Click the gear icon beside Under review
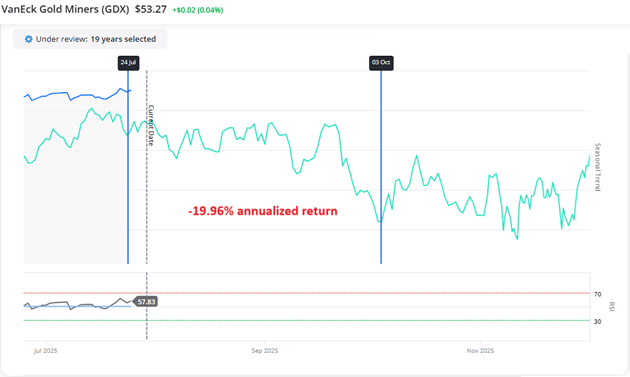This screenshot has height=377, width=630. (29, 39)
